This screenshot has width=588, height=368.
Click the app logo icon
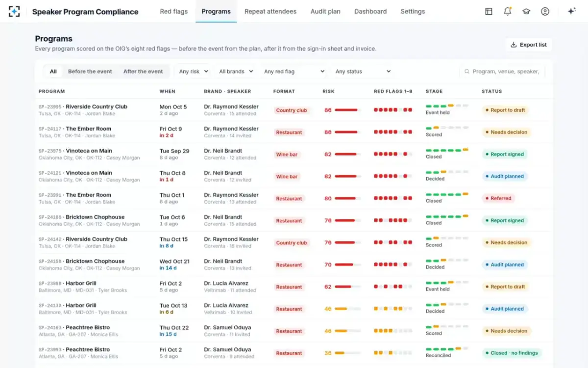[14, 11]
